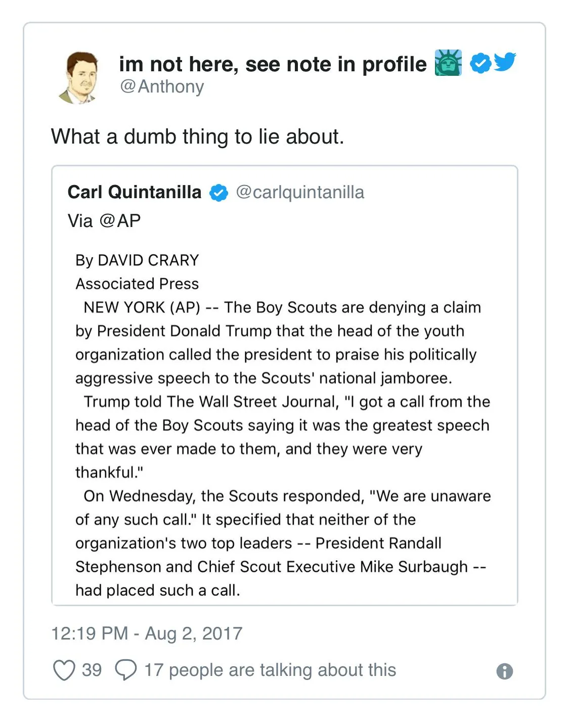Viewport: 569px width, 728px height.
Task: Open the "im not here, see note in profile" name
Action: coord(273,64)
